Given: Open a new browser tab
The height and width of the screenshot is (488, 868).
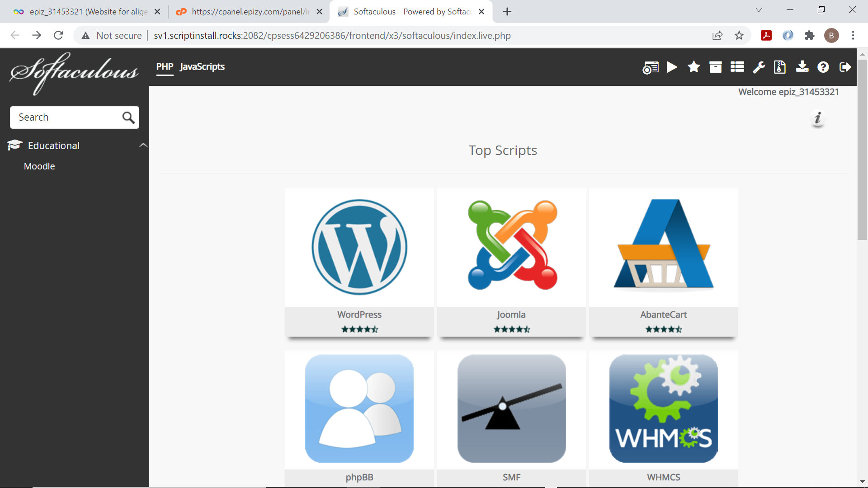Looking at the screenshot, I should (507, 12).
